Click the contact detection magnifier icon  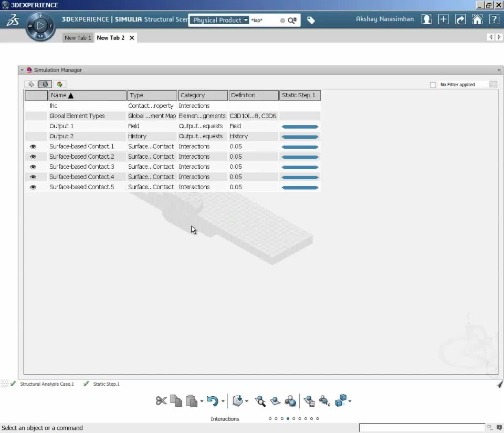coord(260,401)
